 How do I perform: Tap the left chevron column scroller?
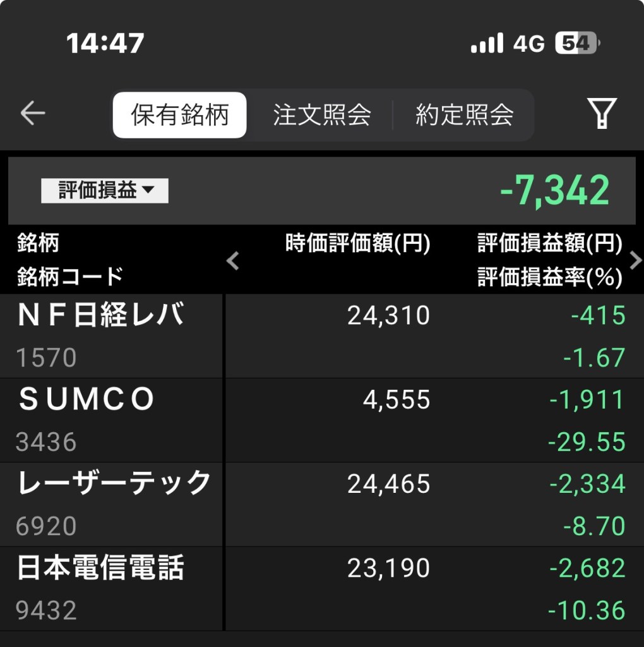(233, 260)
